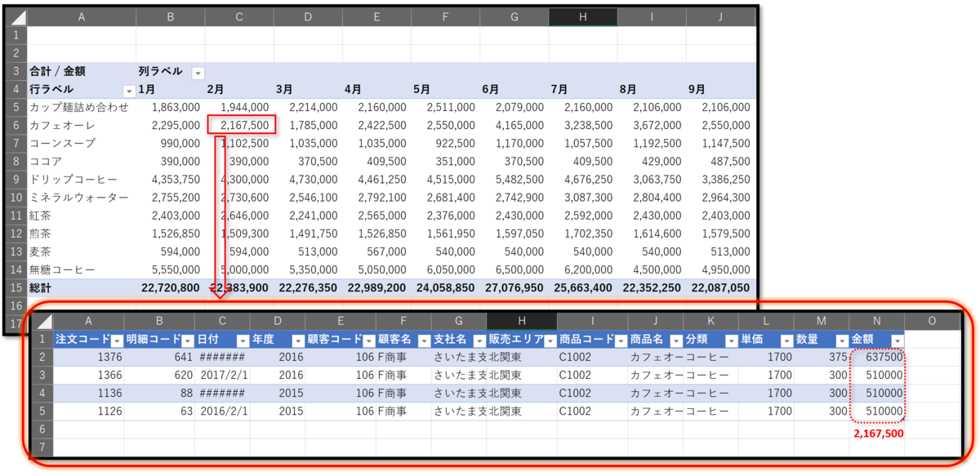Click the select-all corner of the pivot sheet
Viewport: 980px width, 476px height.
click(16, 17)
